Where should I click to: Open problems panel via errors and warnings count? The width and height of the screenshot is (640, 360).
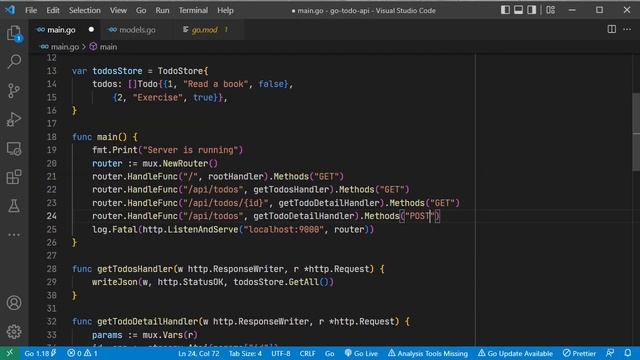pyautogui.click(x=82, y=353)
